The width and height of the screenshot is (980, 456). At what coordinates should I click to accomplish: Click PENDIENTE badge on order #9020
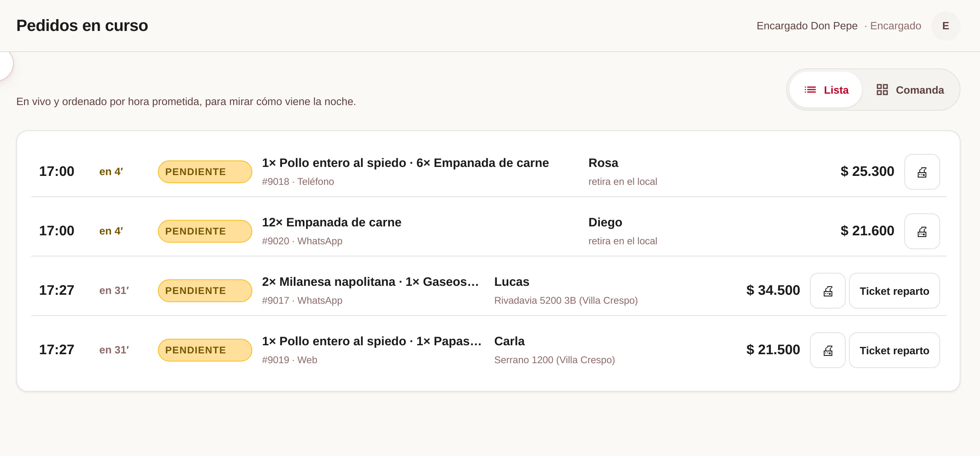tap(205, 231)
